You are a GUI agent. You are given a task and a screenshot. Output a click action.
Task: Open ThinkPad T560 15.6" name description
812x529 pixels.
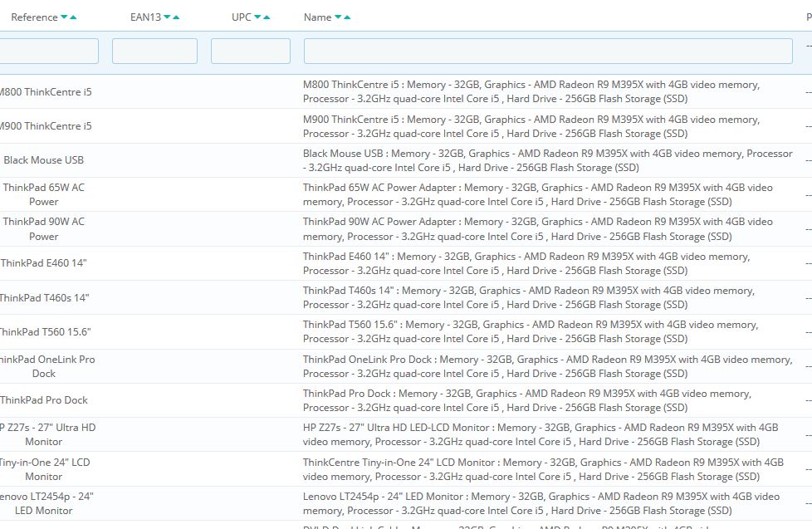pos(531,332)
